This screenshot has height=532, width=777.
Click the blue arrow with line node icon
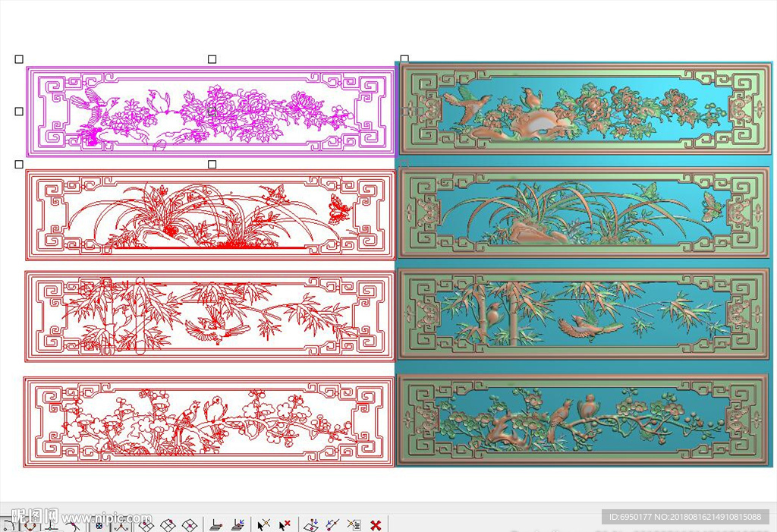tap(332, 525)
